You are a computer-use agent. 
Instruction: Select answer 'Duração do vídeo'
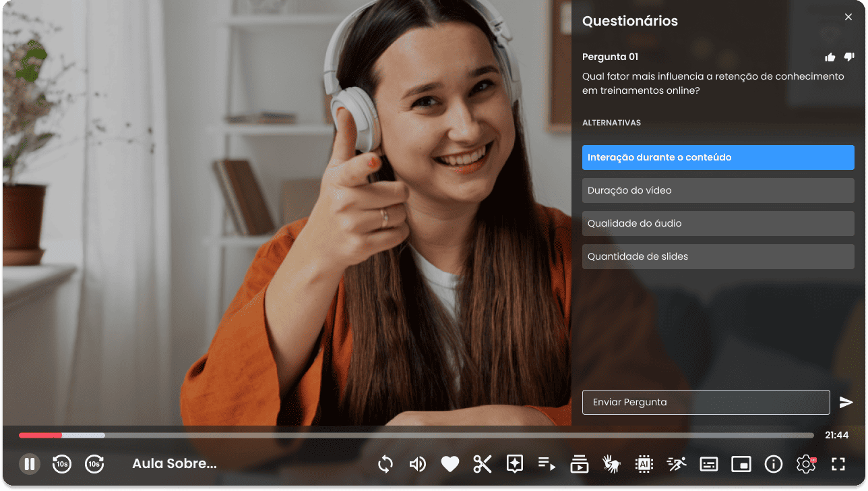pyautogui.click(x=718, y=190)
